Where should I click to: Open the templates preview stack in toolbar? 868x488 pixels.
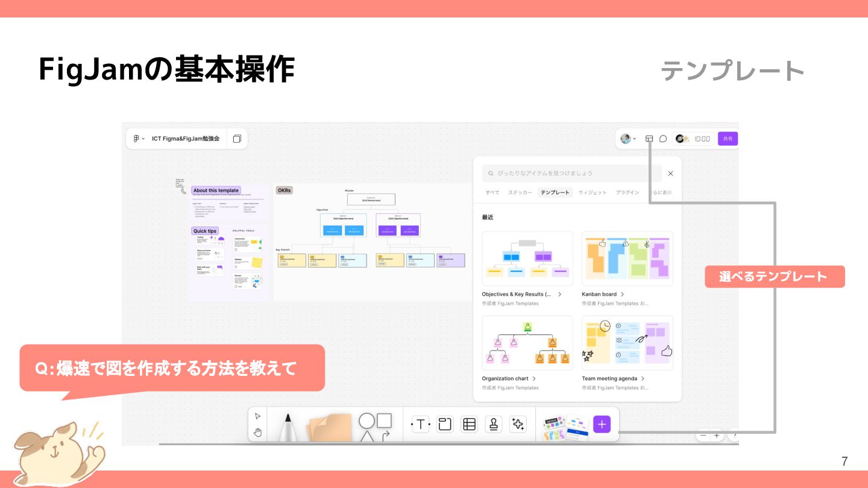pos(564,427)
